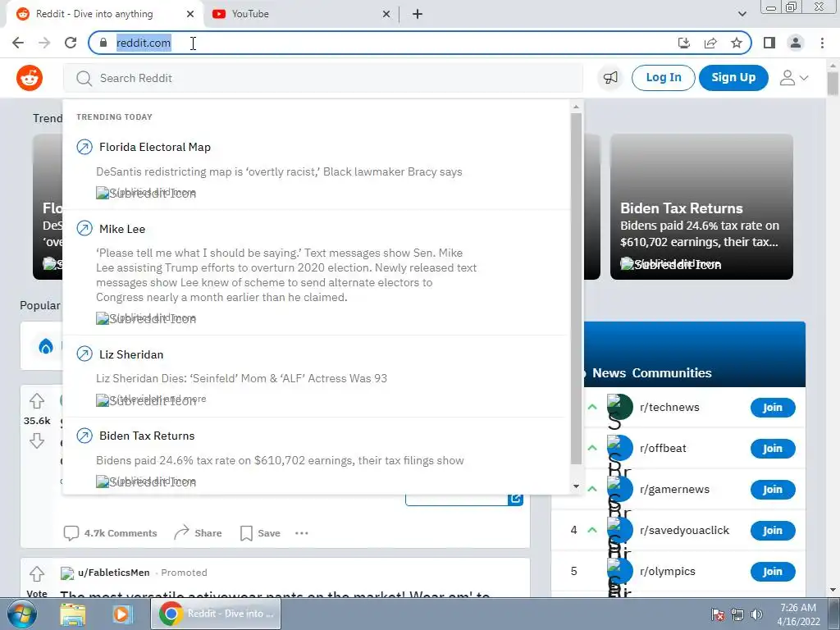Click the lock site-info icon
Image resolution: width=840 pixels, height=630 pixels.
(x=103, y=43)
